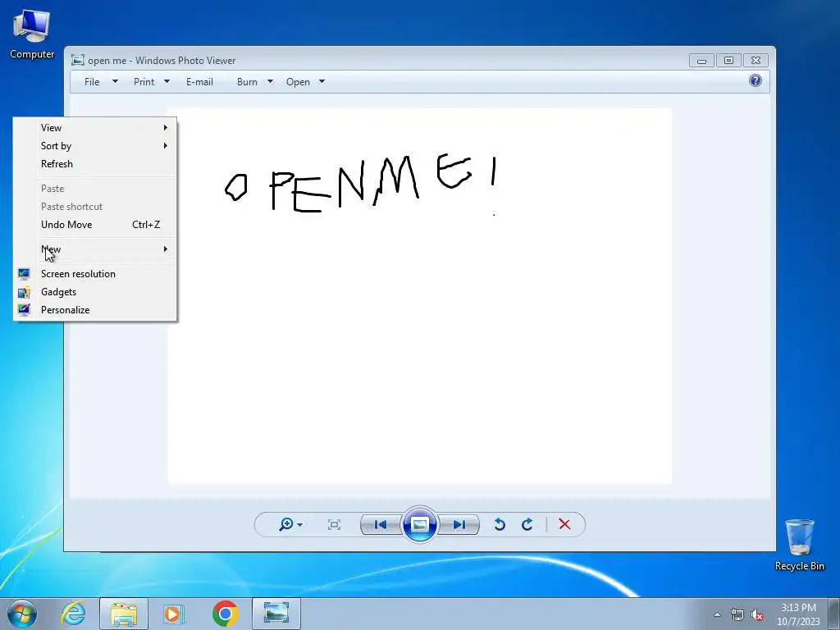
Task: Expand the File dropdown arrow
Action: [x=115, y=82]
